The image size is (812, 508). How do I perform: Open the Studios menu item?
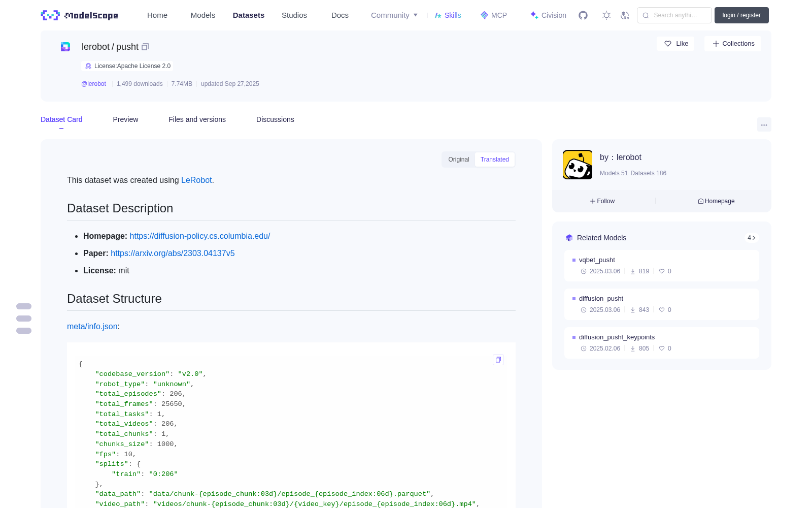point(294,15)
